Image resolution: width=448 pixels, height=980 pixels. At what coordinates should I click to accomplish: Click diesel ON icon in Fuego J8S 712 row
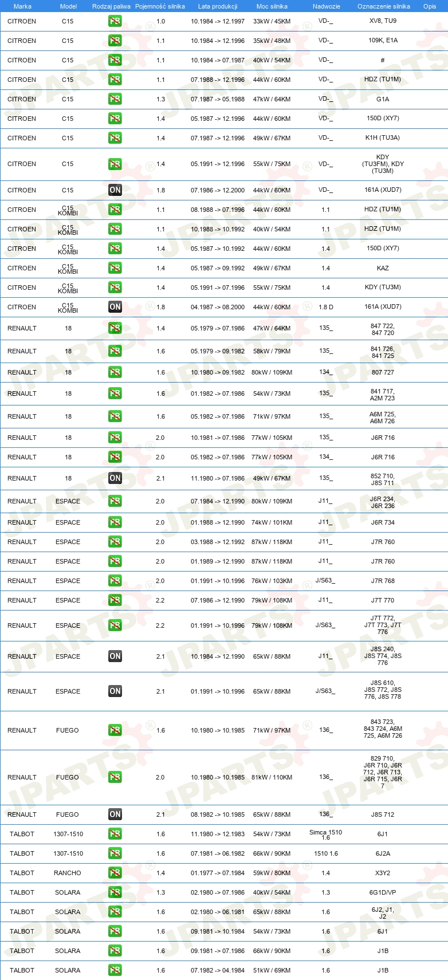pos(115,814)
